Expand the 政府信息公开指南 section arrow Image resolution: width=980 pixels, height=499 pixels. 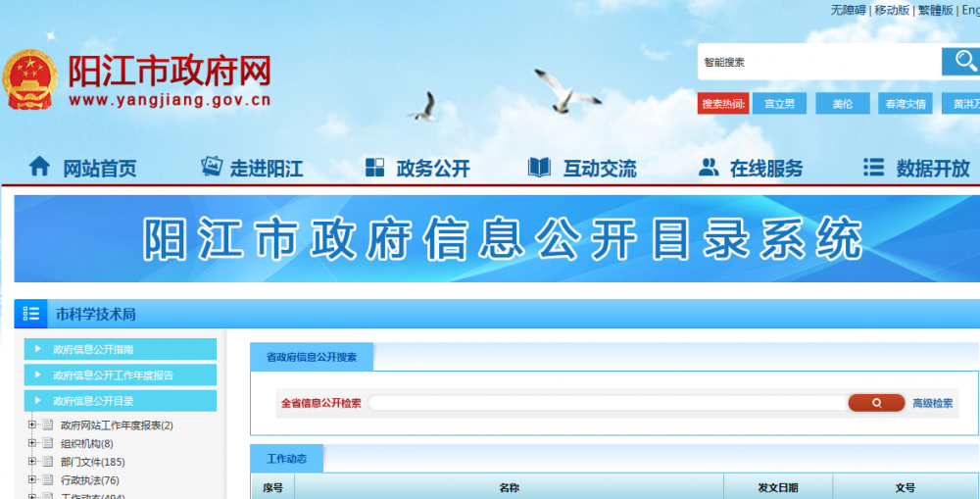coord(38,349)
